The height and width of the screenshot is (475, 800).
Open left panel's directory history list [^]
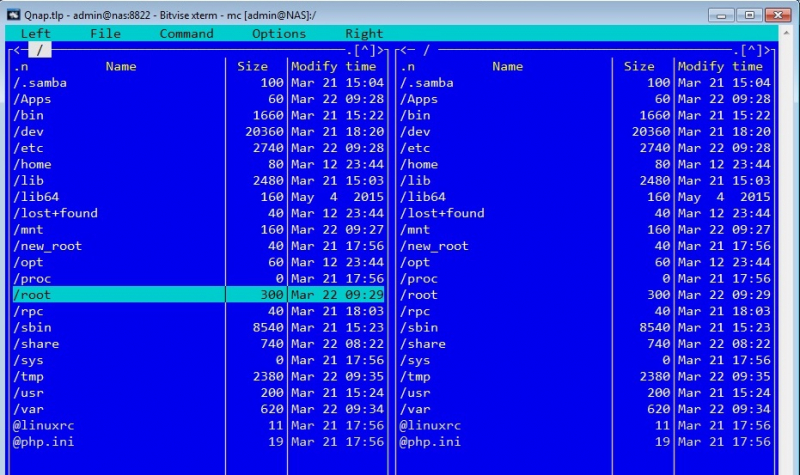pyautogui.click(x=363, y=50)
